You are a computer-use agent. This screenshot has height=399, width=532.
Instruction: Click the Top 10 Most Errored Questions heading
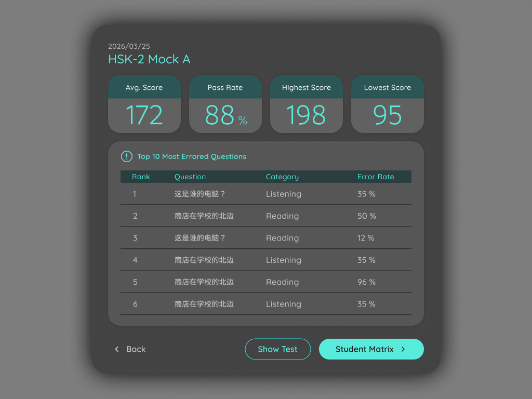coord(192,156)
